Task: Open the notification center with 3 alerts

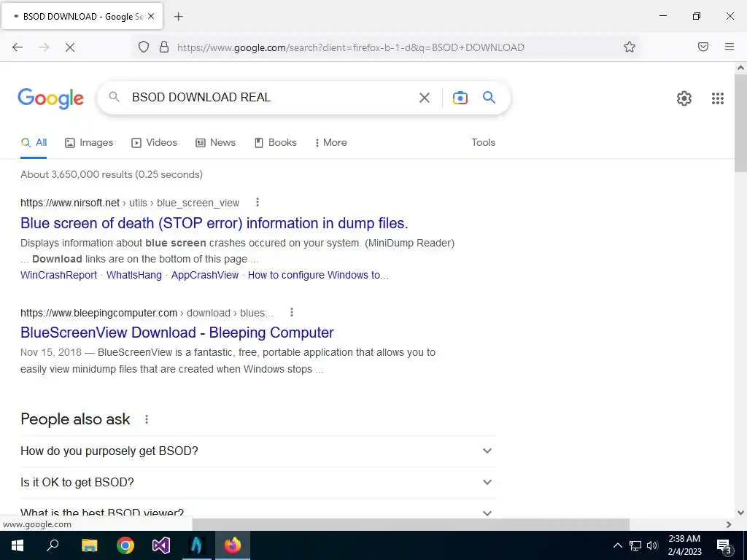Action: click(x=724, y=546)
